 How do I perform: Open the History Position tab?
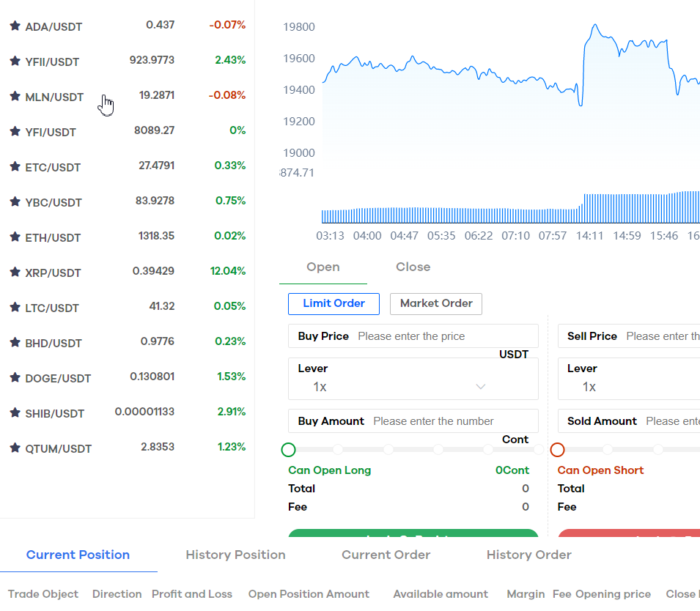(x=236, y=555)
